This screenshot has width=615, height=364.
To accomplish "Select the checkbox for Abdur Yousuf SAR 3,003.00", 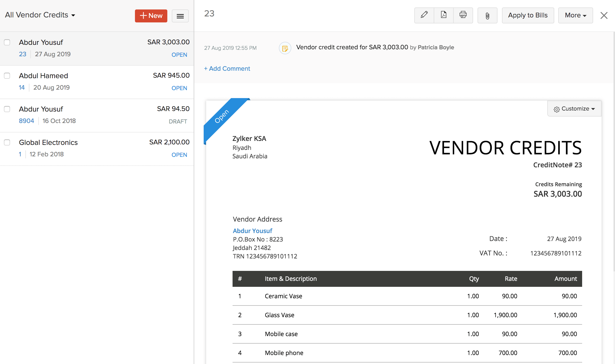I will point(7,42).
